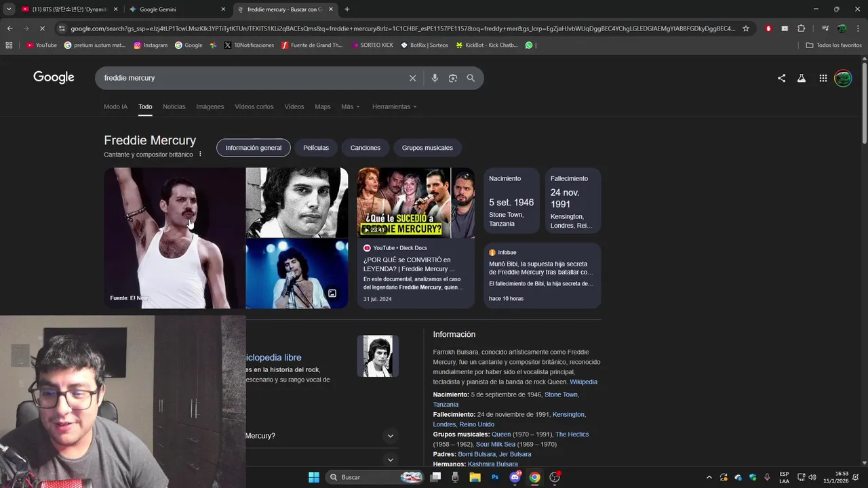Open the Kashmira Bulsara link

click(x=493, y=464)
